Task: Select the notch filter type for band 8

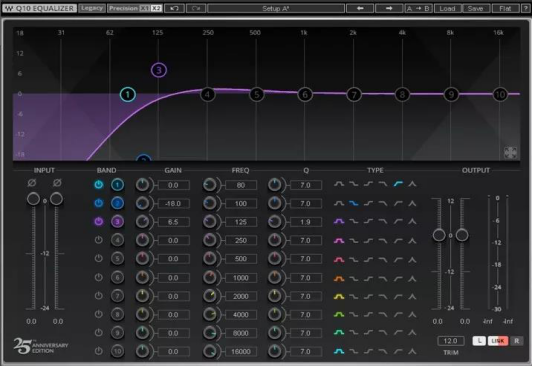Action: coord(412,315)
